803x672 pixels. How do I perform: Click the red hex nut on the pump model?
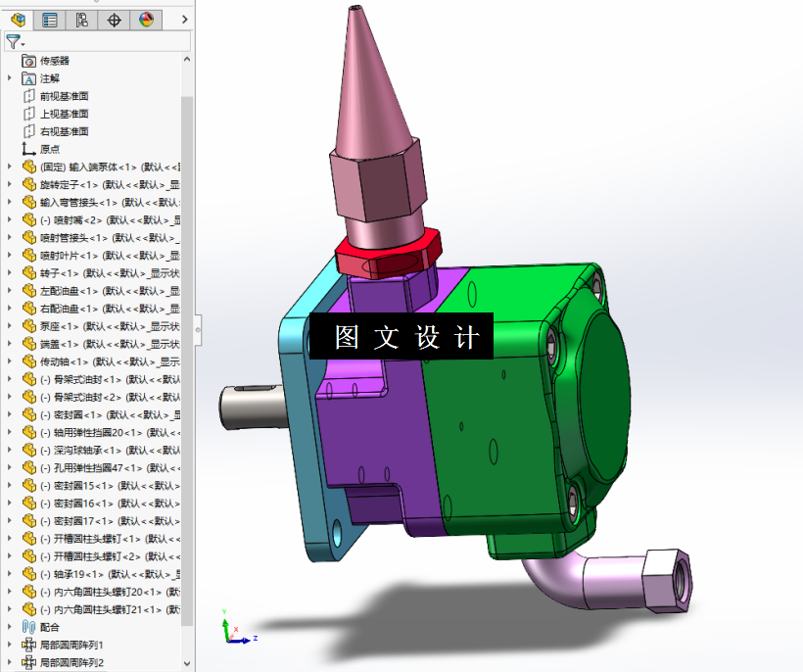388,253
